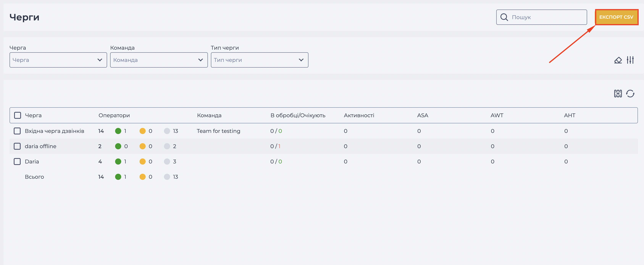Click yellow paused dot in Всього row
This screenshot has width=644, height=265.
click(143, 177)
